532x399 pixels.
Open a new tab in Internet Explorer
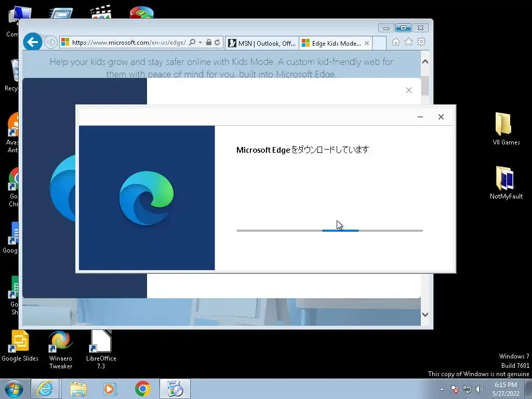(x=379, y=43)
